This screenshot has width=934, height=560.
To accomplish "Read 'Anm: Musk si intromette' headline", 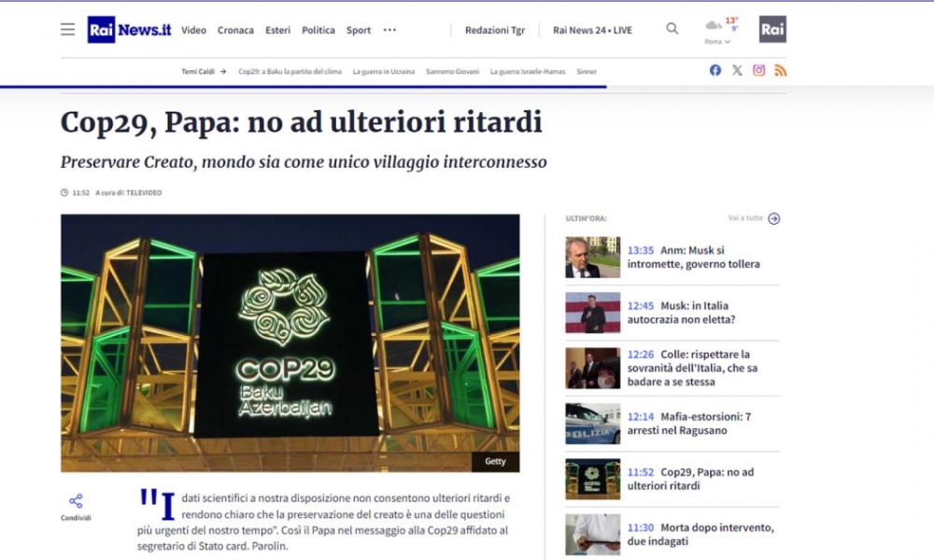I will coord(693,258).
